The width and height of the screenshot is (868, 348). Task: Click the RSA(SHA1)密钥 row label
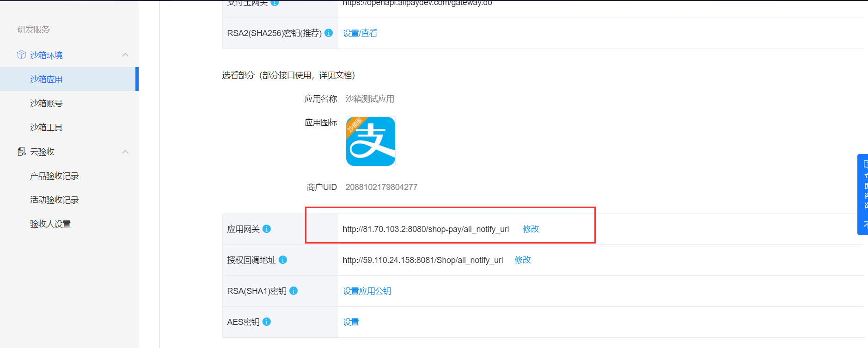(257, 291)
